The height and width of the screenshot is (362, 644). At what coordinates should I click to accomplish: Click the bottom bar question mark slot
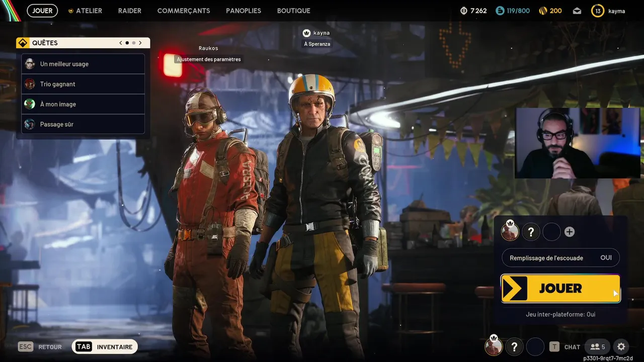pyautogui.click(x=514, y=346)
